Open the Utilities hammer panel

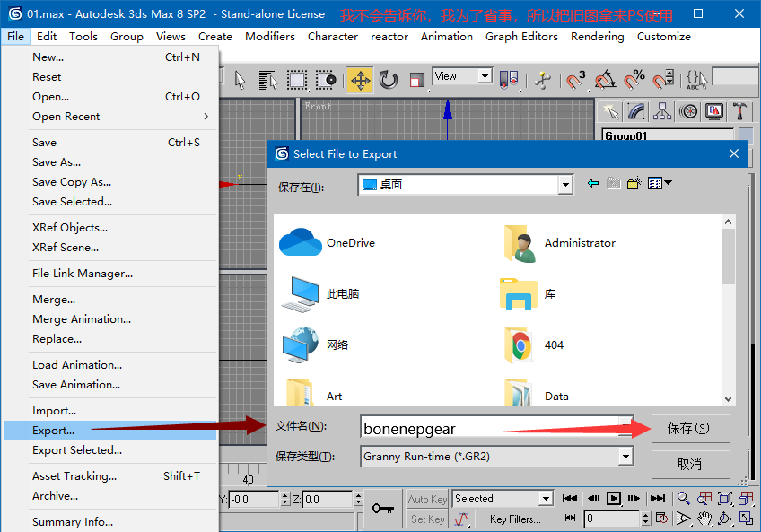pyautogui.click(x=739, y=111)
